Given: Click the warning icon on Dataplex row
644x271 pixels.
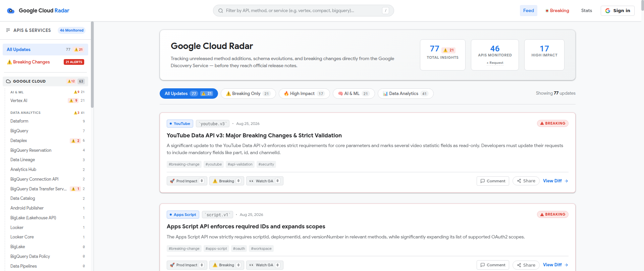Looking at the screenshot, I should pos(73,141).
